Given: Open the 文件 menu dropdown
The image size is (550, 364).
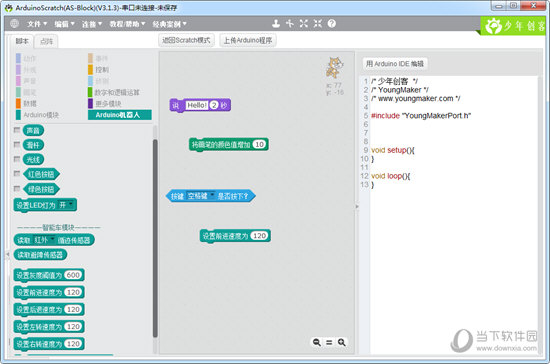Looking at the screenshot, I should [37, 24].
